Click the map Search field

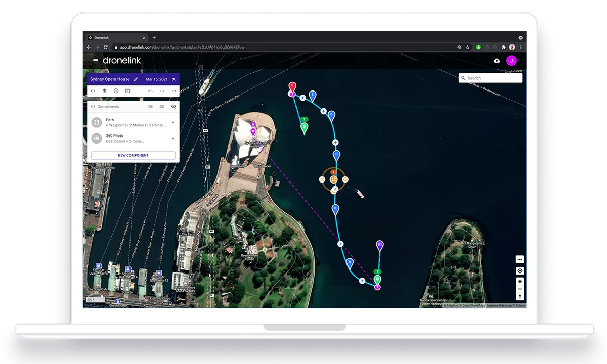point(490,78)
